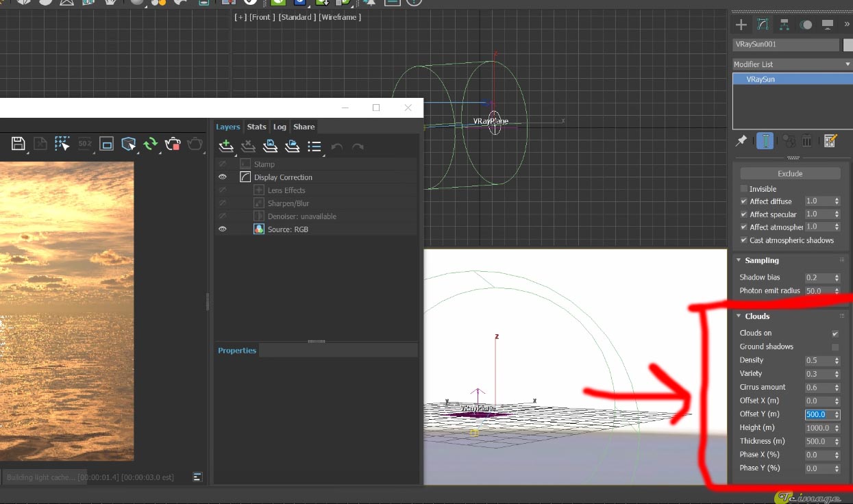The height and width of the screenshot is (504, 853).
Task: Click the object color swatch beside name
Action: [x=848, y=45]
